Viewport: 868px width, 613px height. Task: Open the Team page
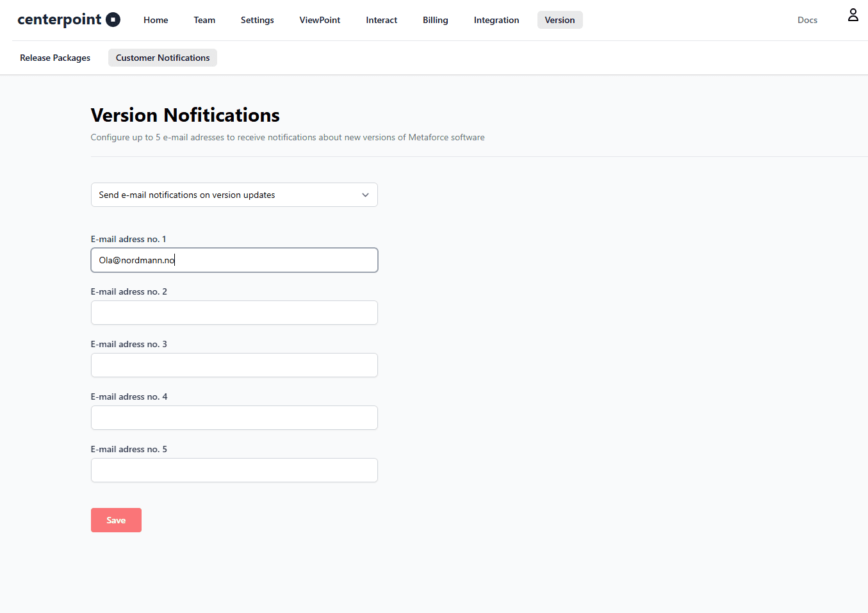pyautogui.click(x=204, y=20)
